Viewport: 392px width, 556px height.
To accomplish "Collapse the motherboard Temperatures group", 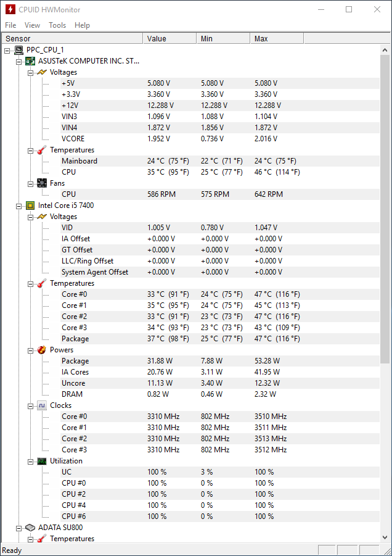I will point(30,151).
